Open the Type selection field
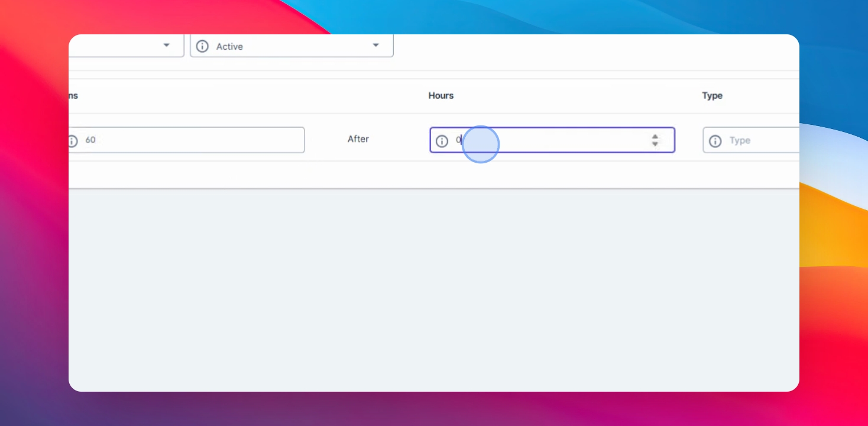The image size is (868, 426). click(751, 140)
